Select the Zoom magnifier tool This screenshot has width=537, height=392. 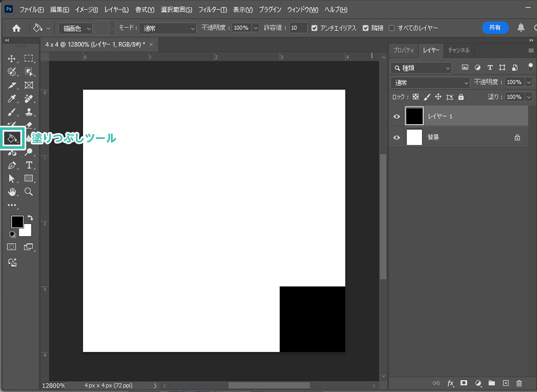29,192
